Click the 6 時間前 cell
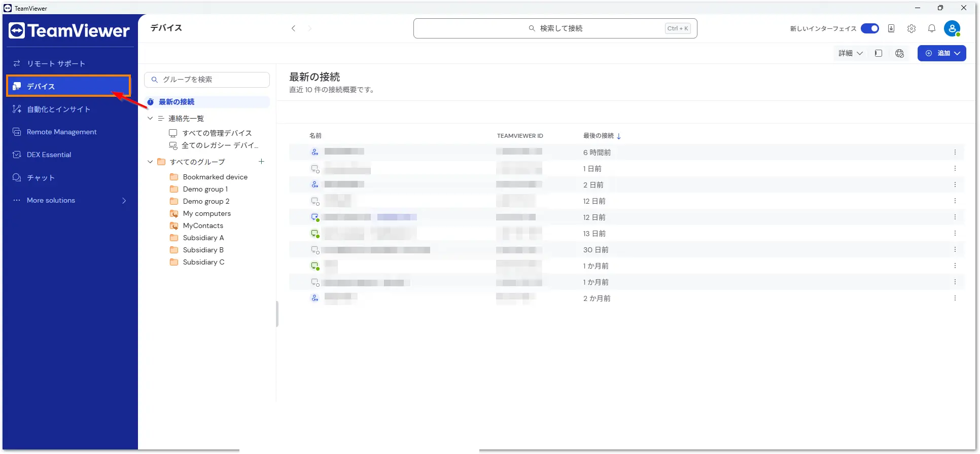Screen dimensions: 980x454 point(597,153)
